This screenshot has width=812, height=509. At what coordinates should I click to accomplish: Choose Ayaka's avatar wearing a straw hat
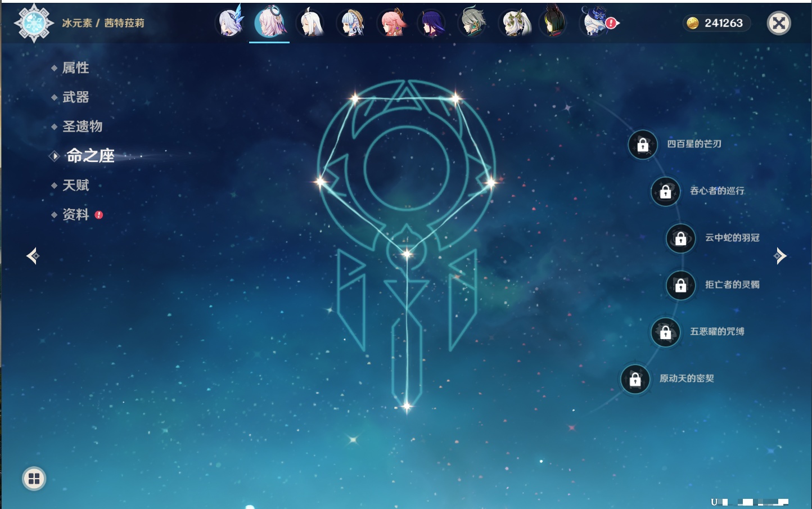coord(351,22)
